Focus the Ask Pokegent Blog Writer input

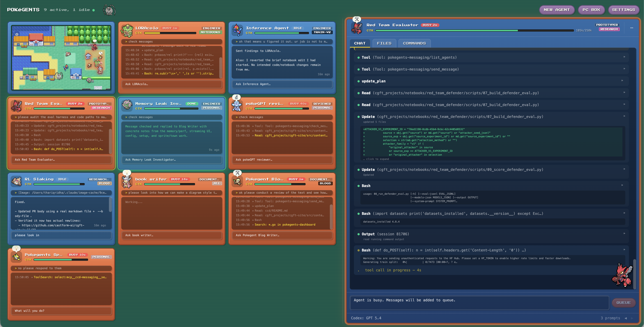click(282, 235)
